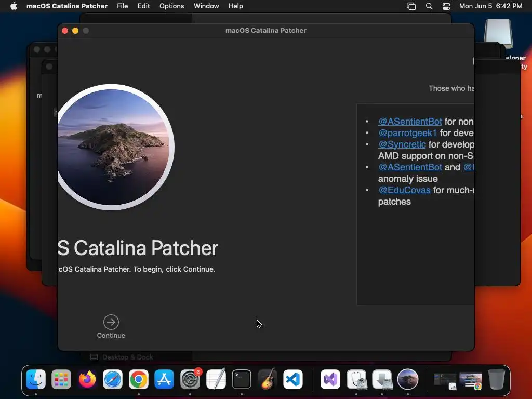Open the first @ASentientBot link
The image size is (532, 399).
[x=410, y=122]
